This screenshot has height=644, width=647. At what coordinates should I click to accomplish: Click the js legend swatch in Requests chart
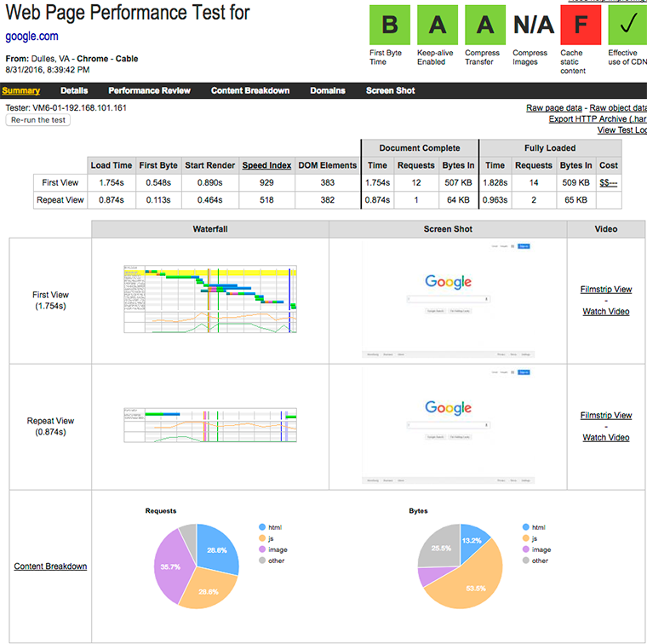point(262,538)
